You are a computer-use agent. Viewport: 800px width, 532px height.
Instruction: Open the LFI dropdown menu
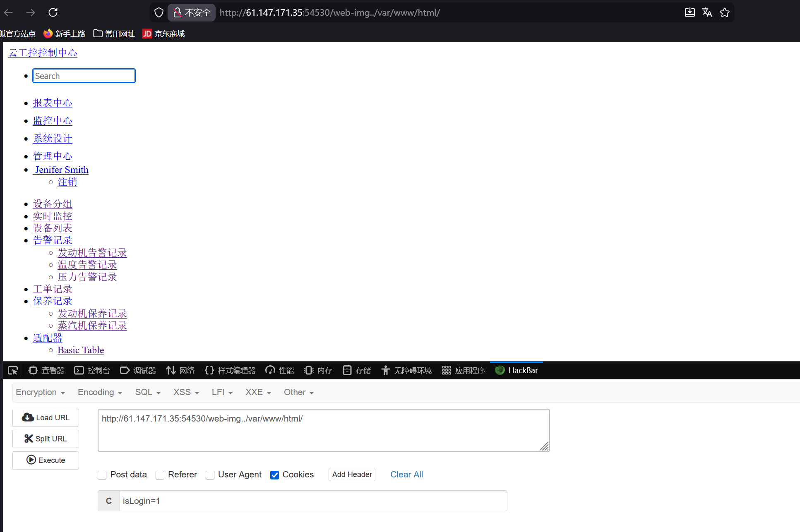[x=222, y=392]
